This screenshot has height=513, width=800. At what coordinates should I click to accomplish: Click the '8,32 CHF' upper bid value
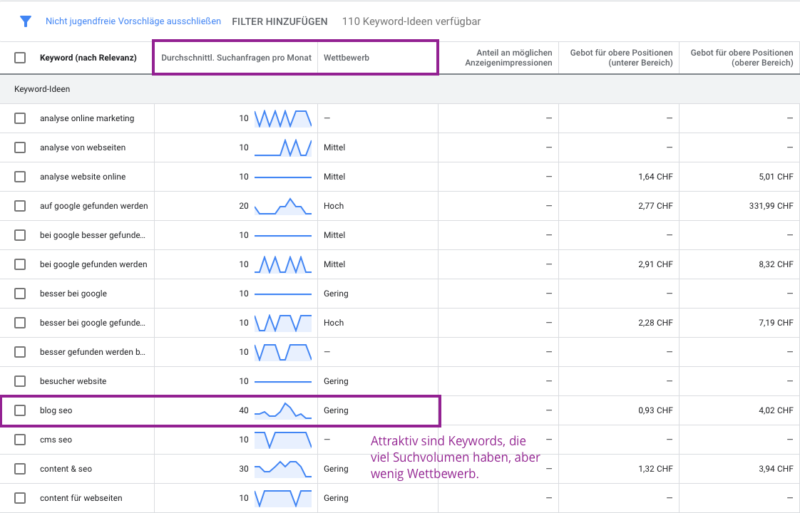tap(776, 264)
